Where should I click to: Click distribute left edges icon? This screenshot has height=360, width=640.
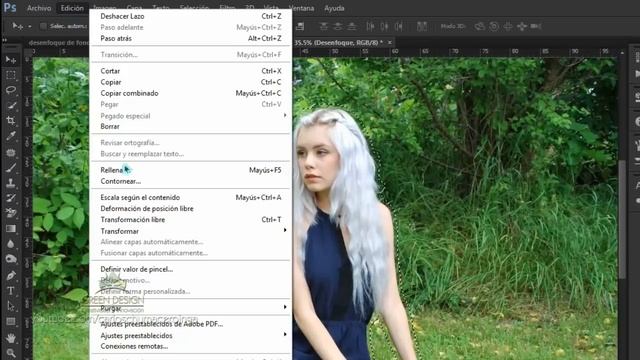[x=370, y=27]
